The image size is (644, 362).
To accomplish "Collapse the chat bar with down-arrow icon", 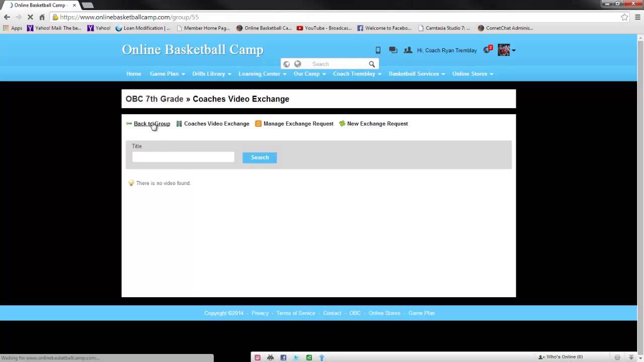I will [x=631, y=357].
